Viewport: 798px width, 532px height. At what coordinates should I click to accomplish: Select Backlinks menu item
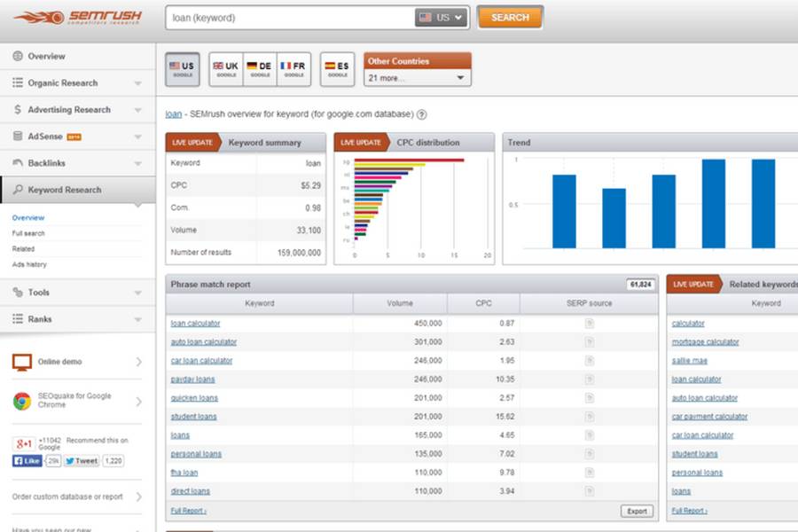78,163
